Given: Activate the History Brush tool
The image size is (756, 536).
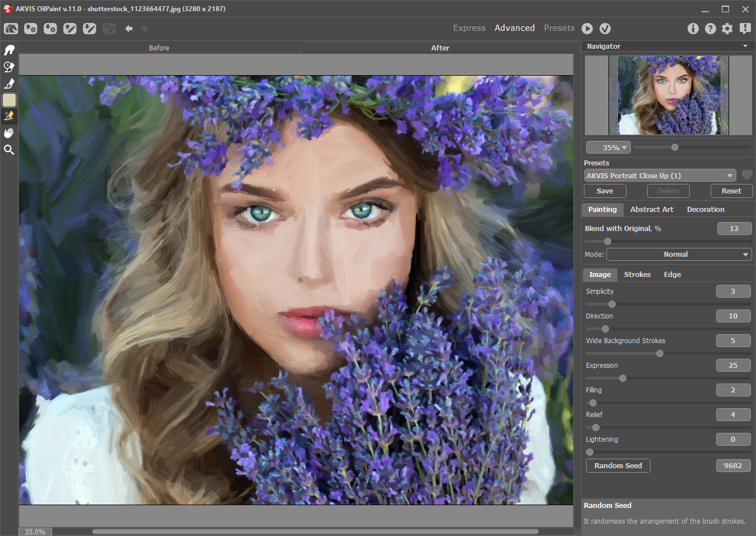Looking at the screenshot, I should pos(9,67).
